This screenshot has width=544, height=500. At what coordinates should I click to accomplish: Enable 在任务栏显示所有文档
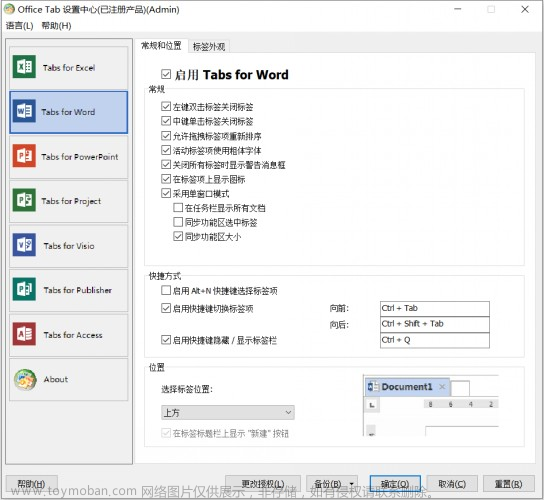coord(178,207)
